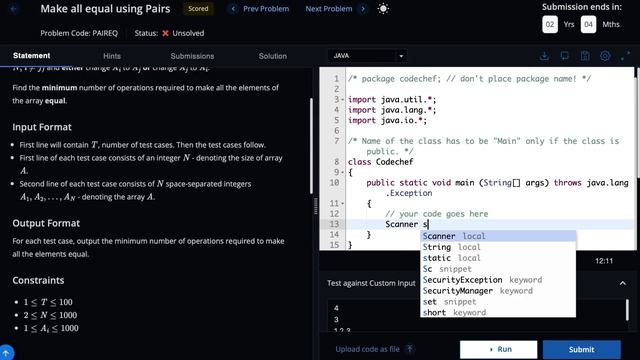
Task: Select 'Sc snippet' autocomplete suggestion
Action: [498, 269]
